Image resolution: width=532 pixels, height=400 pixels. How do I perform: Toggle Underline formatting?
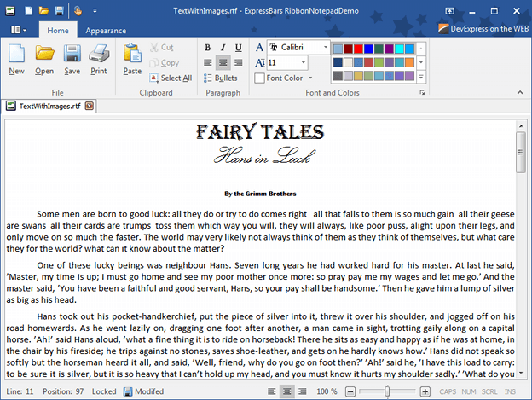point(239,47)
